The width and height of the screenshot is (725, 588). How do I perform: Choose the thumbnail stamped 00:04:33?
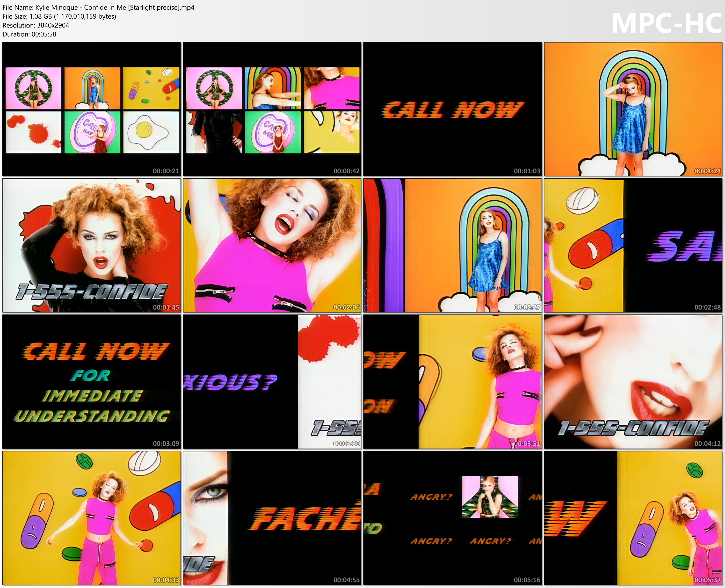click(91, 518)
